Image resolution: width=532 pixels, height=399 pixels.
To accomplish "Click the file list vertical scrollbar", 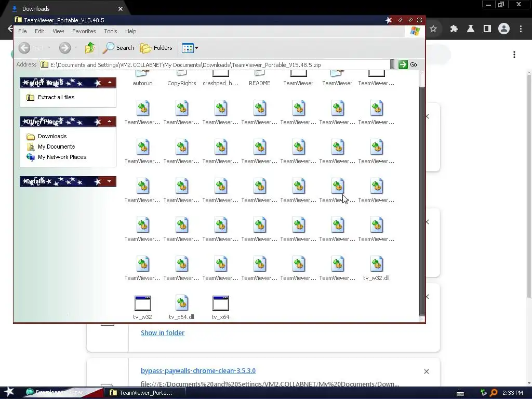I will (x=422, y=200).
